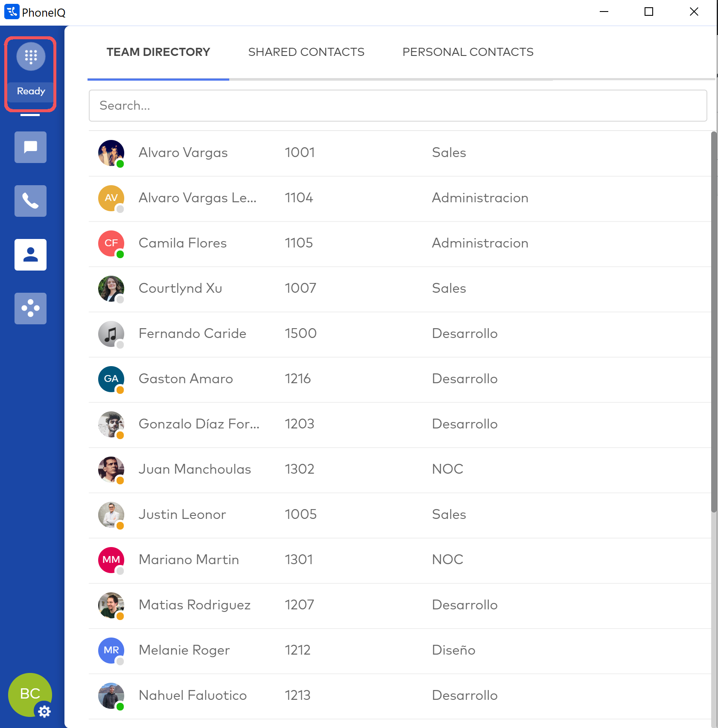This screenshot has width=718, height=728.
Task: Switch to the Shared Contacts tab
Action: (306, 52)
